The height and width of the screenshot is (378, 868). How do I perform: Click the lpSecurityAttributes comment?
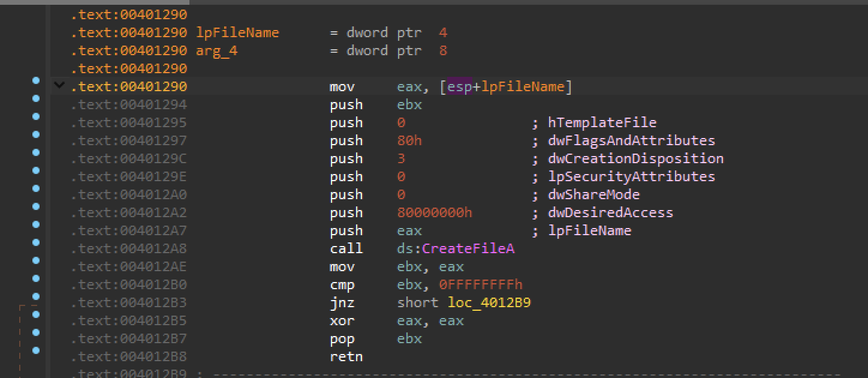[x=632, y=176]
